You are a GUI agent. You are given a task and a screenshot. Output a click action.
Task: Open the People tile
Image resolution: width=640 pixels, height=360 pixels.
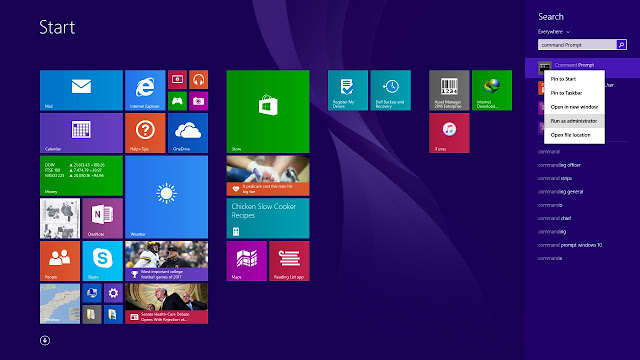pos(60,261)
